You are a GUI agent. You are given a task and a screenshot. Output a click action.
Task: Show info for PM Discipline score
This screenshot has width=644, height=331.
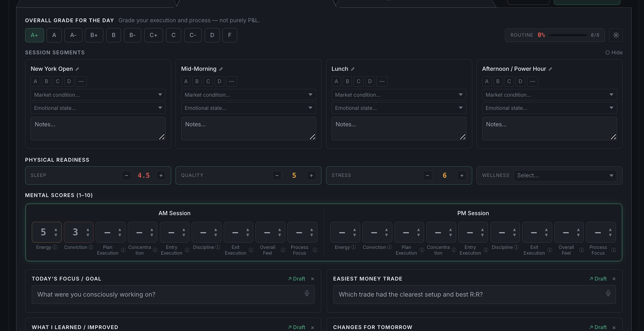(517, 247)
